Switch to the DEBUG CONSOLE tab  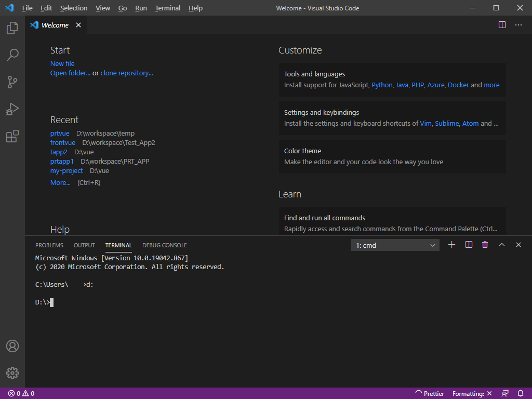point(165,245)
